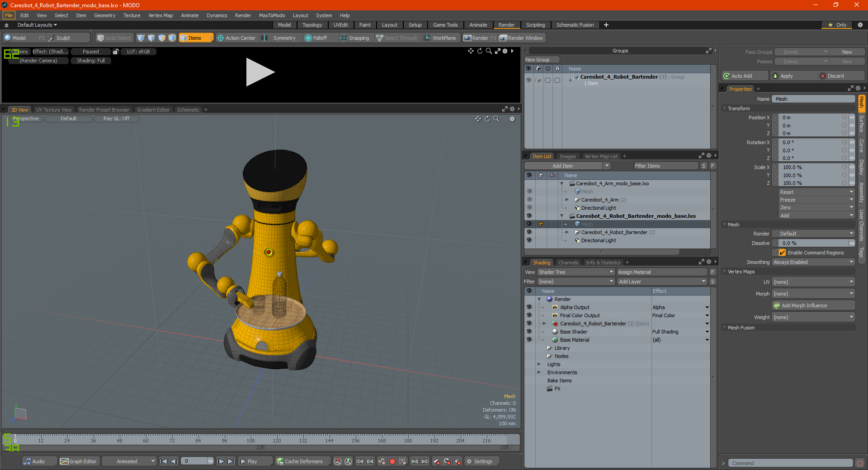Image resolution: width=868 pixels, height=470 pixels.
Task: Open the Channels tab
Action: (x=568, y=263)
